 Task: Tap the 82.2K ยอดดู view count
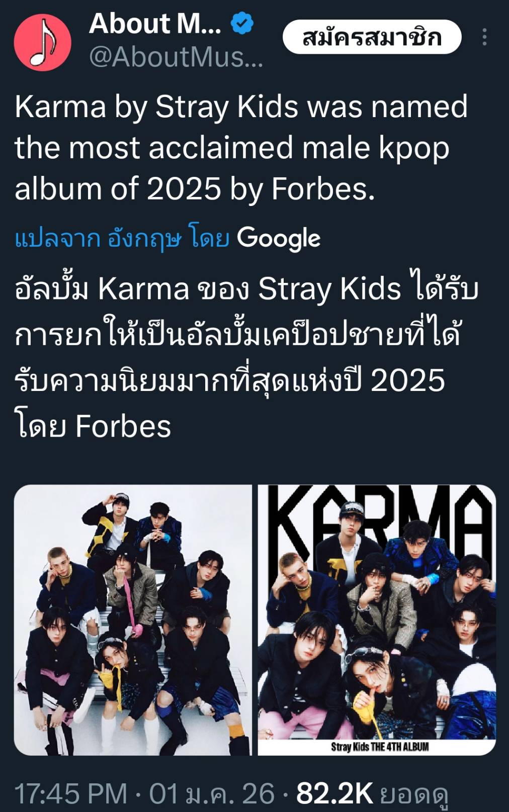pyautogui.click(x=372, y=794)
